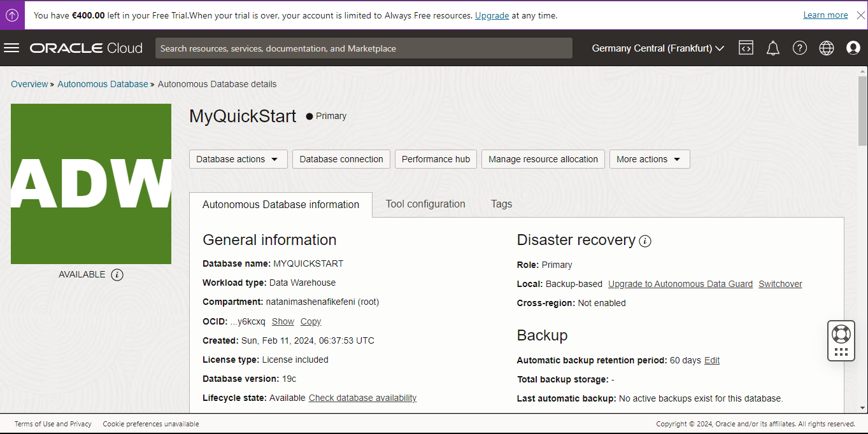Image resolution: width=868 pixels, height=434 pixels.
Task: Click the created date Sun, Feb 11, 2024
Action: 308,340
